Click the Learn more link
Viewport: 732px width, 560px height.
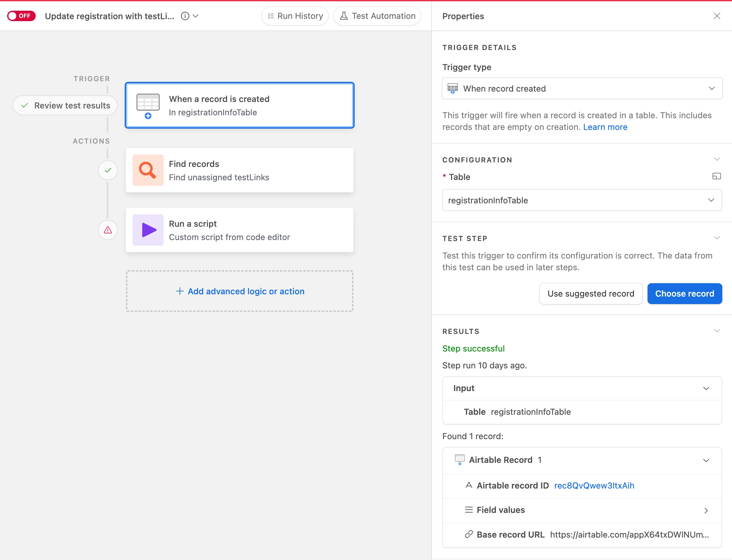605,127
